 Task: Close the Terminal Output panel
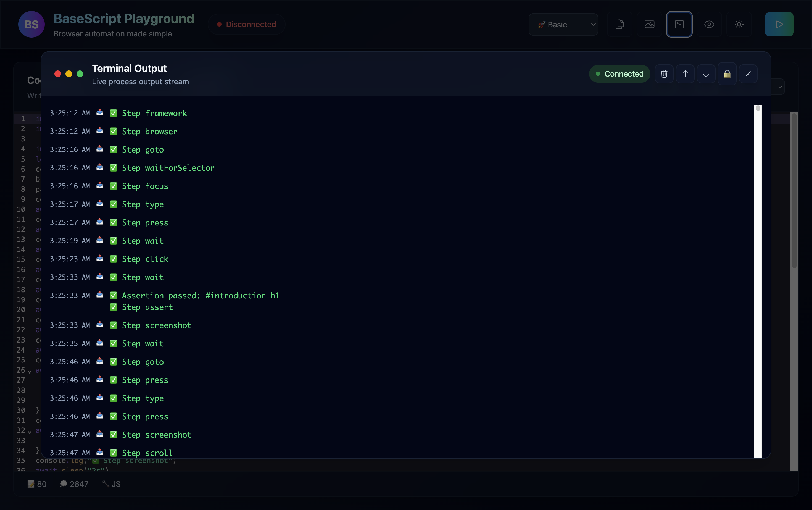748,74
